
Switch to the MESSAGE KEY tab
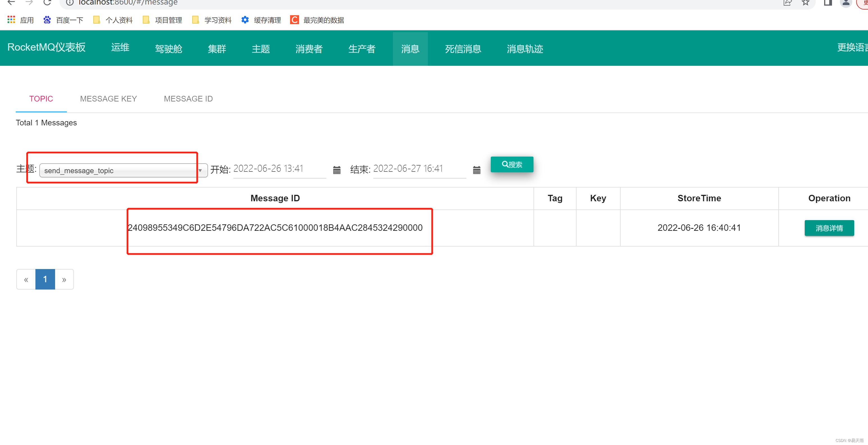coord(108,99)
